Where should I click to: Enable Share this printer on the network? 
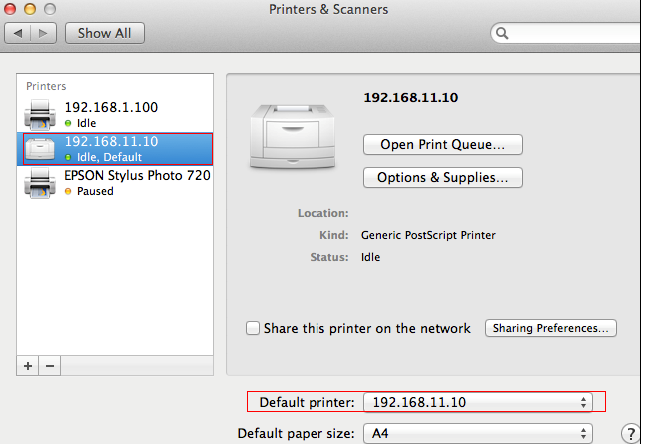pyautogui.click(x=253, y=328)
